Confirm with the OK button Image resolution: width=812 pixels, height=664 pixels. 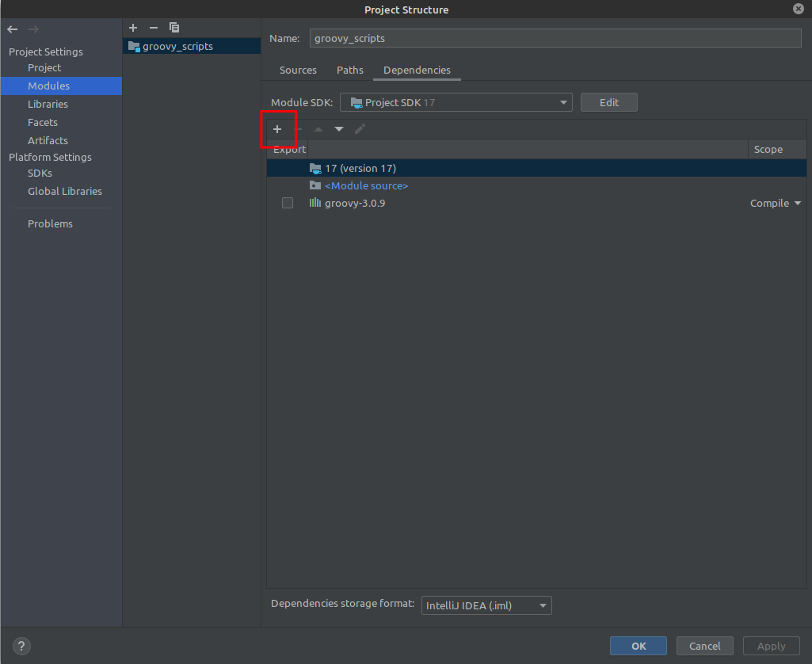[x=639, y=646]
